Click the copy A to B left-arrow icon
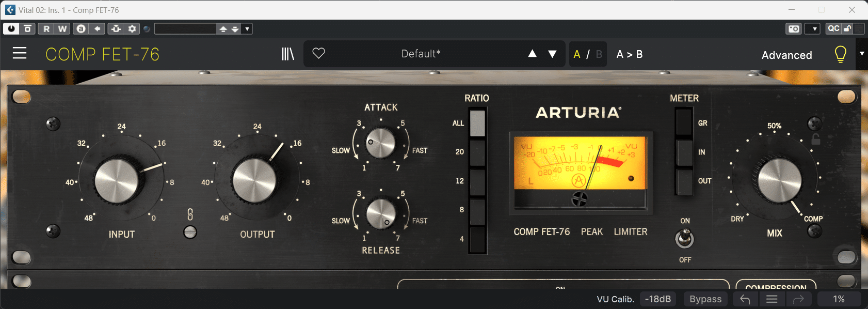This screenshot has width=868, height=309. pyautogui.click(x=98, y=29)
